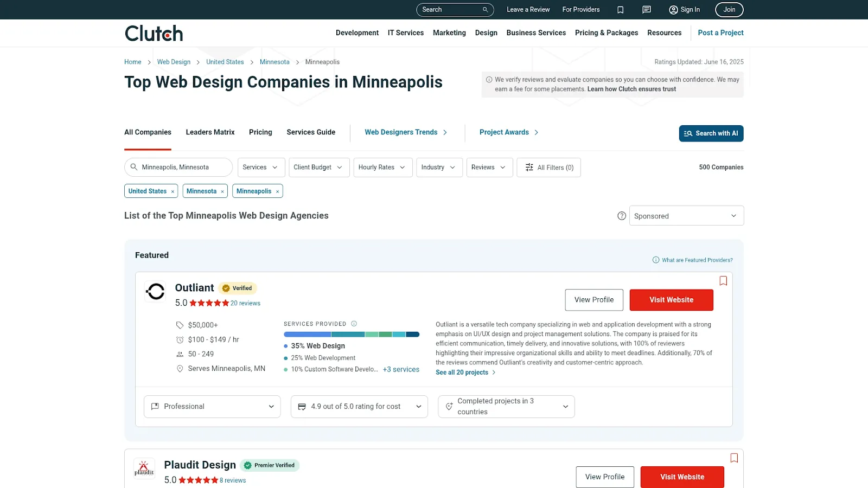The image size is (868, 488).
Task: Open the Client Budget dropdown
Action: [319, 167]
